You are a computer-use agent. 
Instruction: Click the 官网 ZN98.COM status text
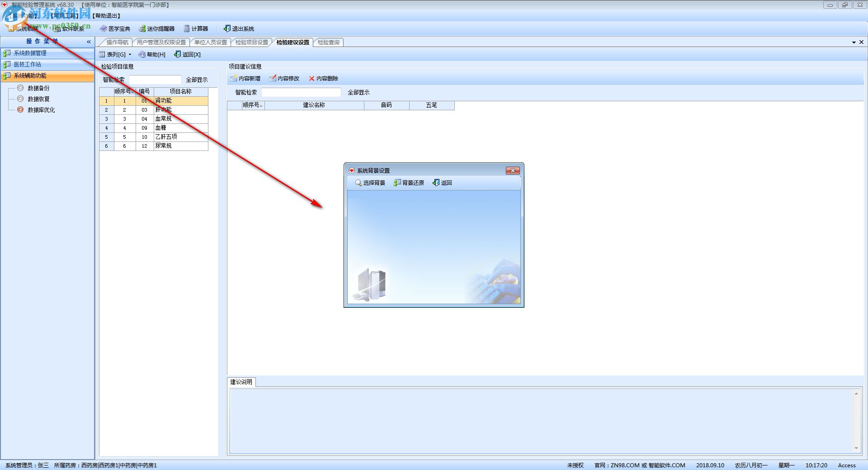640,465
